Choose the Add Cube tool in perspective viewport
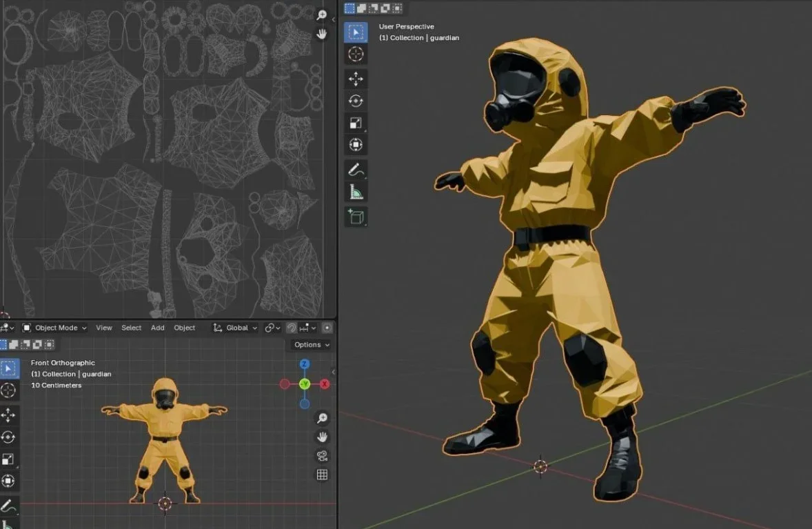The height and width of the screenshot is (529, 812). (356, 217)
